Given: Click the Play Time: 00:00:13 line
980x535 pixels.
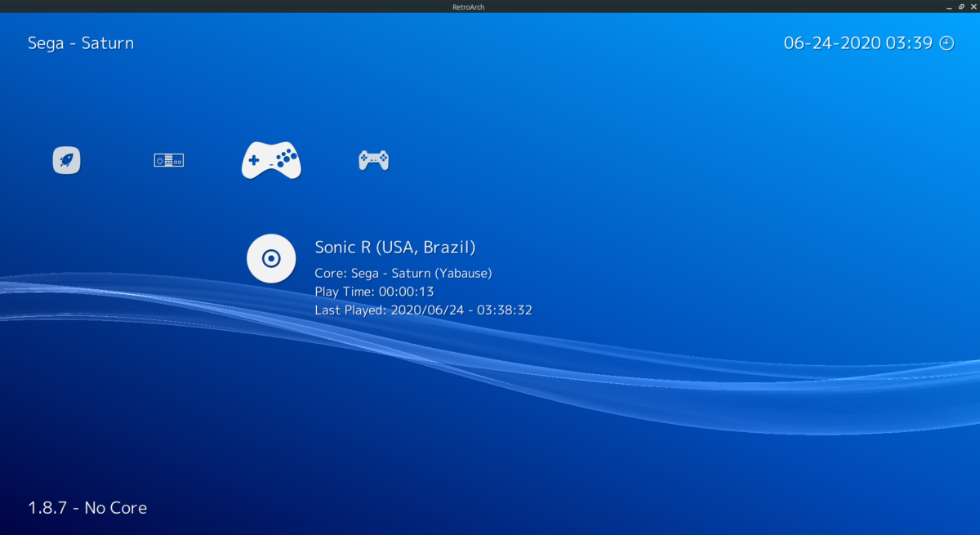Looking at the screenshot, I should 374,292.
